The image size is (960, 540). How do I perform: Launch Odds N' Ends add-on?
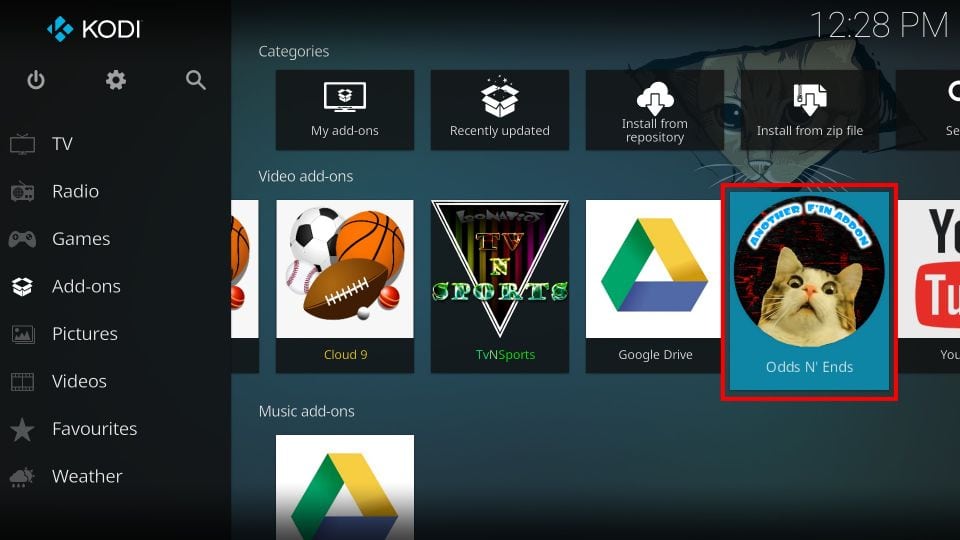[x=809, y=291]
